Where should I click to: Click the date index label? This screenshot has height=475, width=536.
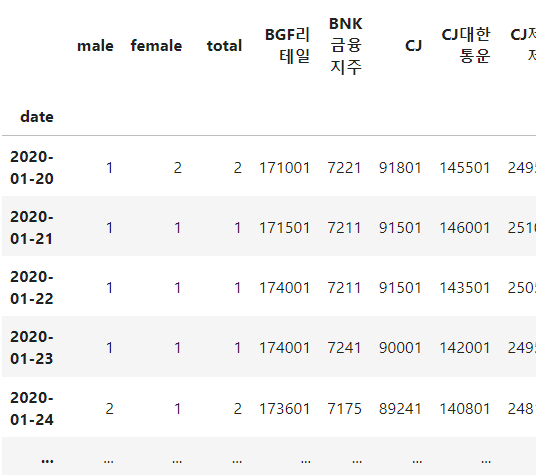[37, 117]
